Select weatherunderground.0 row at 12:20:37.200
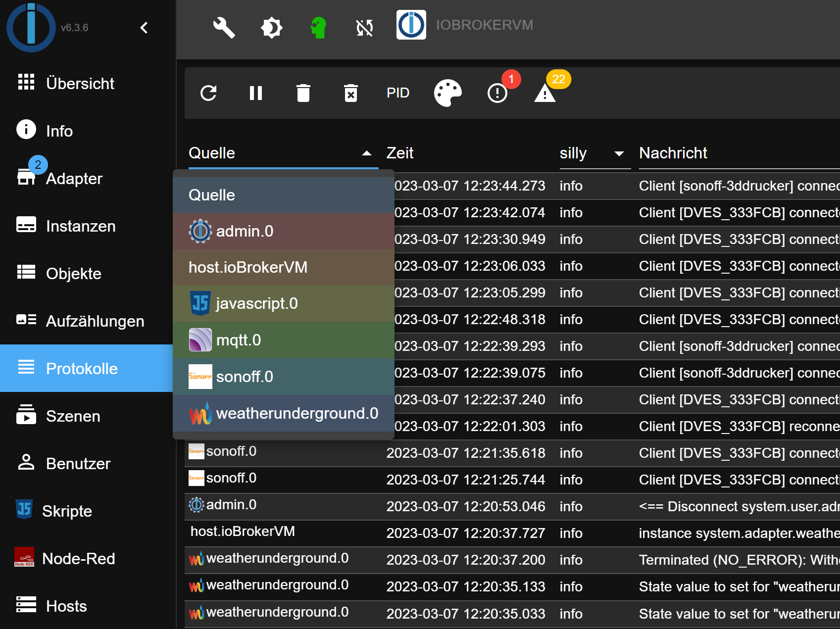 (512, 560)
